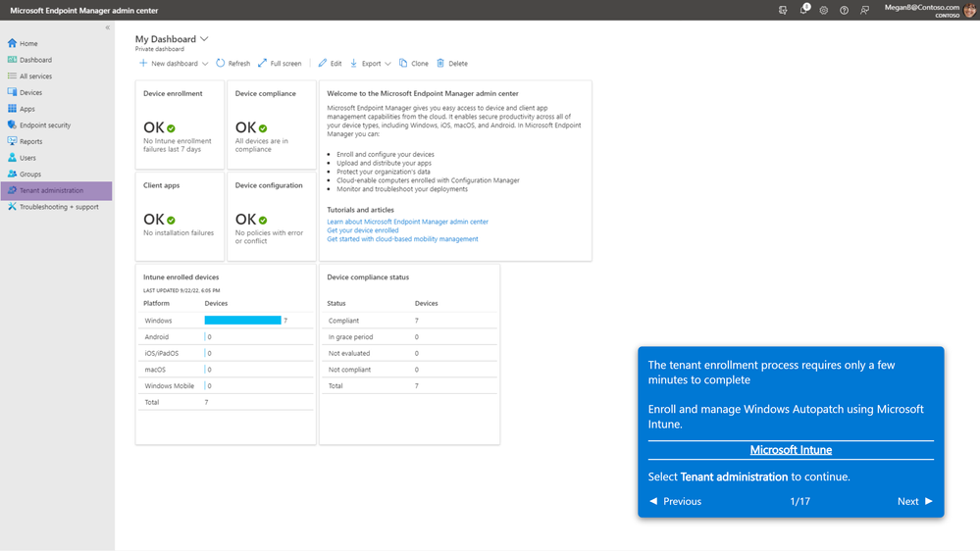Click Previous in the tour popup
The image size is (980, 551).
(x=675, y=501)
